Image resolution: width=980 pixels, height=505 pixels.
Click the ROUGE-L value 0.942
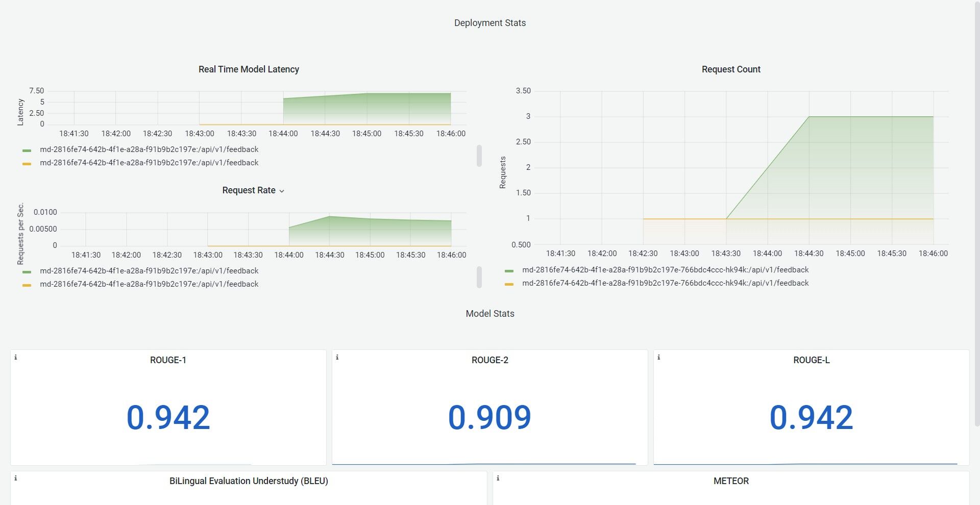point(811,417)
